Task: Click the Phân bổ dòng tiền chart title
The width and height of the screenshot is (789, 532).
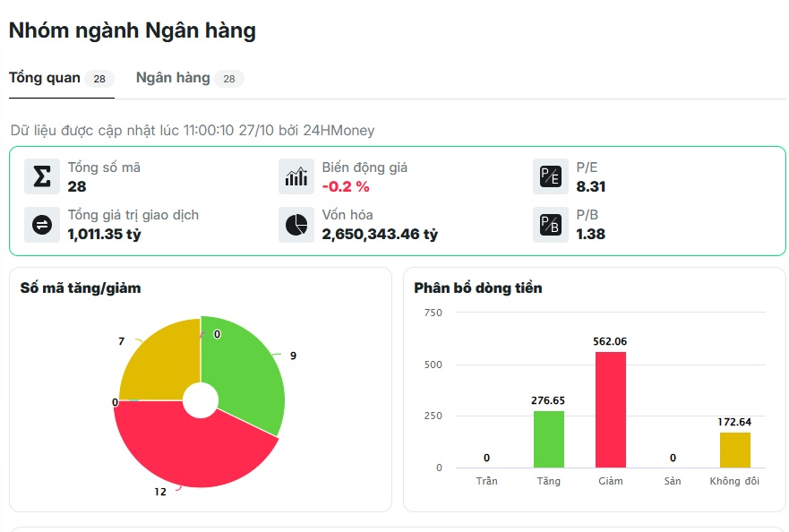Action: (478, 287)
